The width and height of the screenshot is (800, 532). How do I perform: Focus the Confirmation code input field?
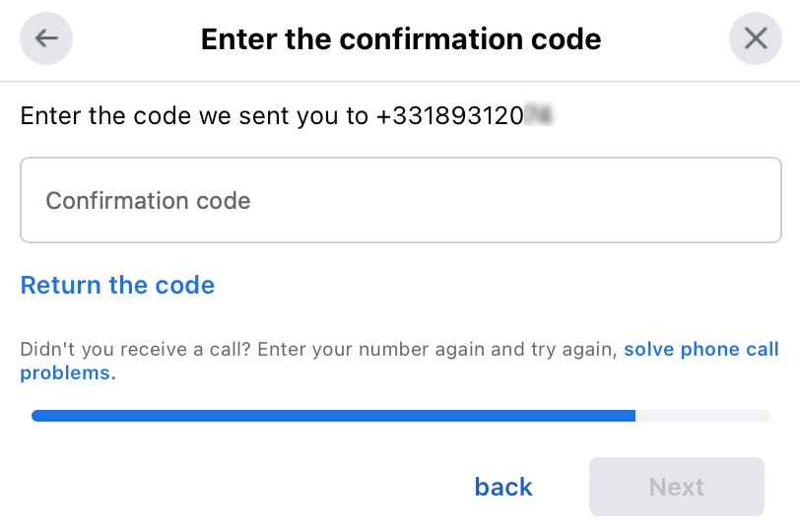400,200
